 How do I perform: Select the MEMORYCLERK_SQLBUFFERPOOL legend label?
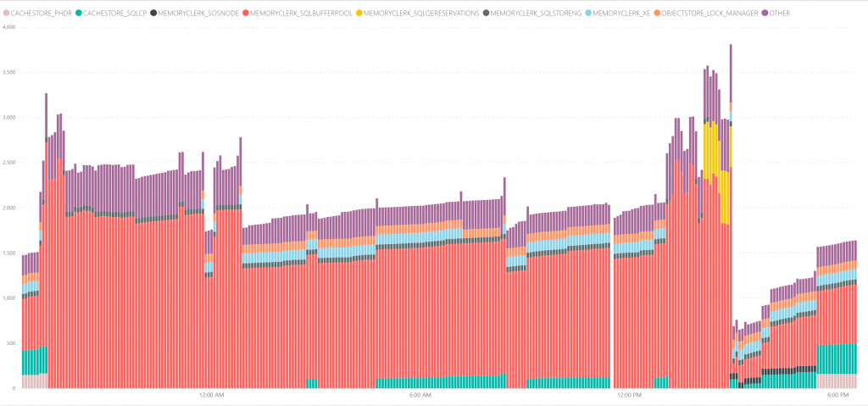coord(302,13)
